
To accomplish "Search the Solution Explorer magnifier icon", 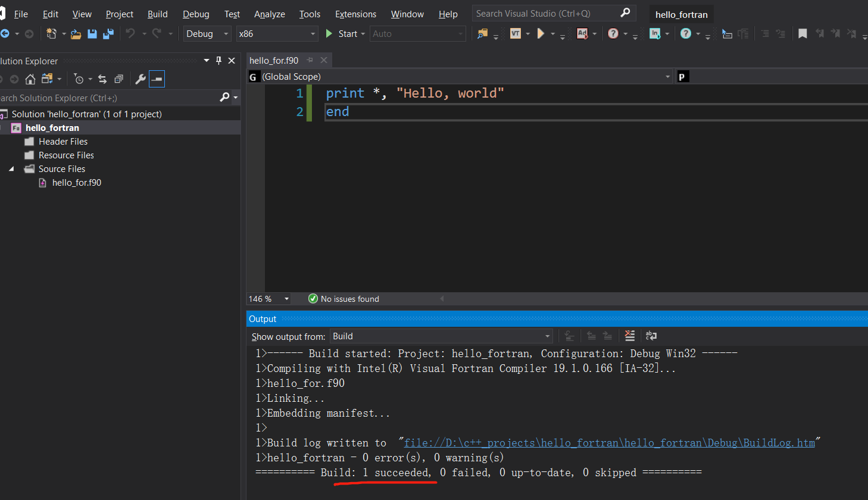I will pos(224,97).
